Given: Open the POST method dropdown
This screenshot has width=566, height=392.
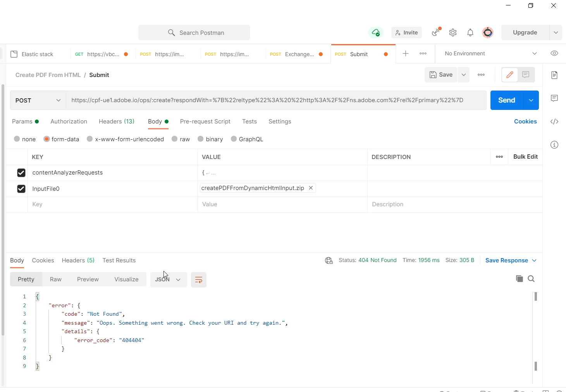Looking at the screenshot, I should (38, 100).
